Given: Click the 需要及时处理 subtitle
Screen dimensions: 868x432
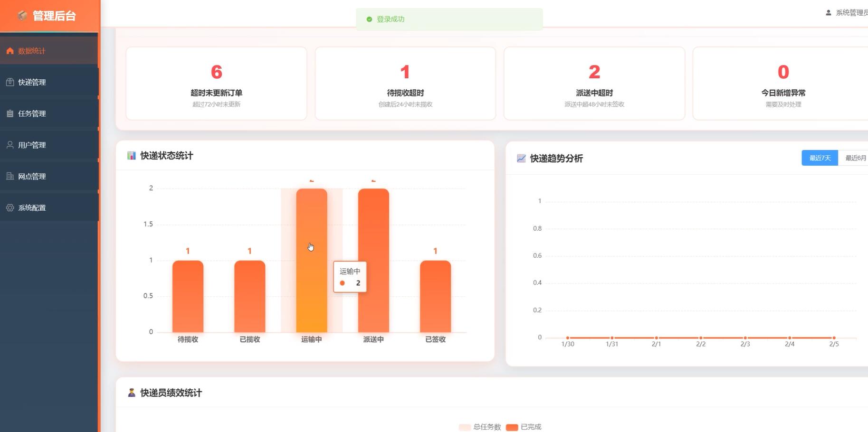Looking at the screenshot, I should tap(783, 104).
